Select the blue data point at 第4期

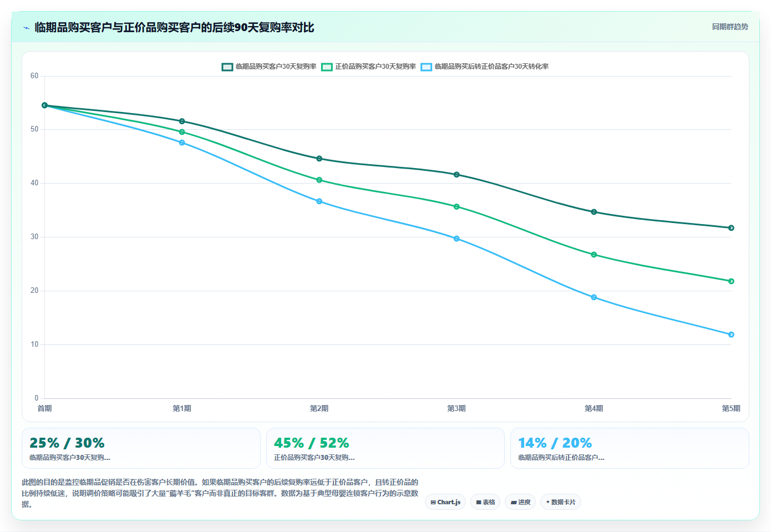coord(594,297)
